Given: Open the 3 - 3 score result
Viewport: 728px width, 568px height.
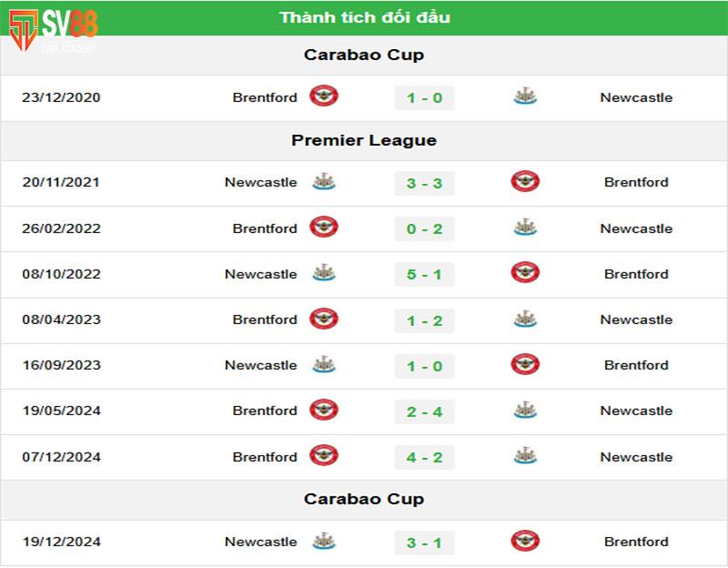Looking at the screenshot, I should tap(424, 183).
